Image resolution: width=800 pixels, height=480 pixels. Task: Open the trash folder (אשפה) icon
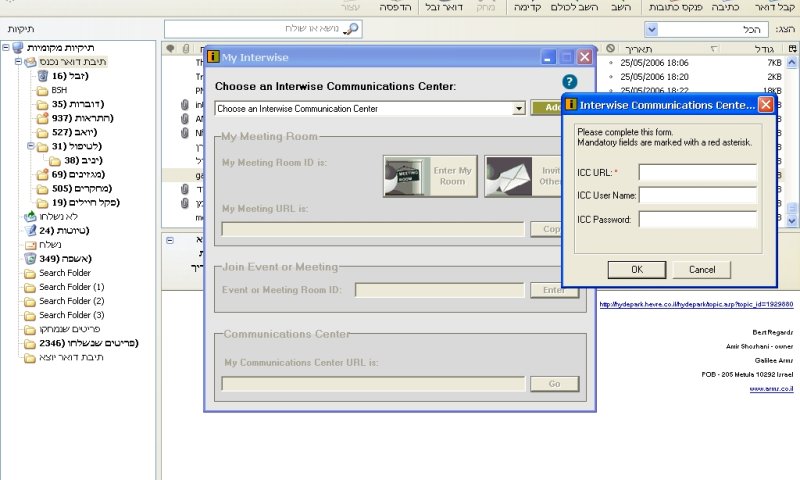(x=30, y=259)
